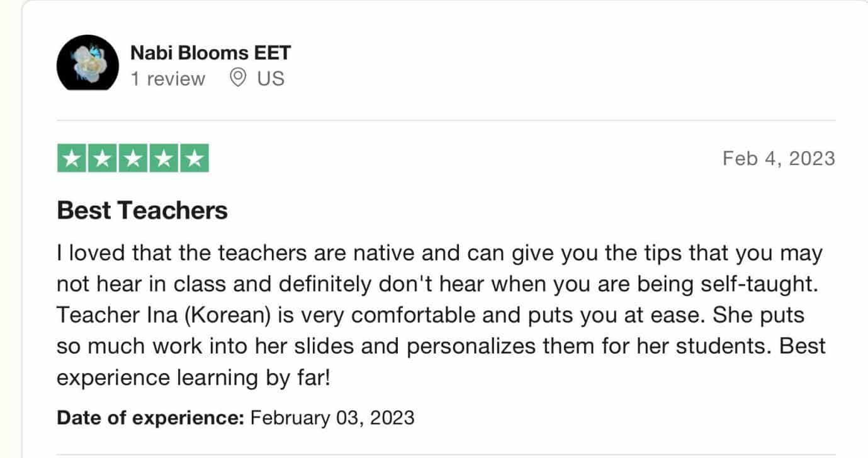Click the "Date of experience:" label
The image size is (868, 458).
[x=150, y=418]
